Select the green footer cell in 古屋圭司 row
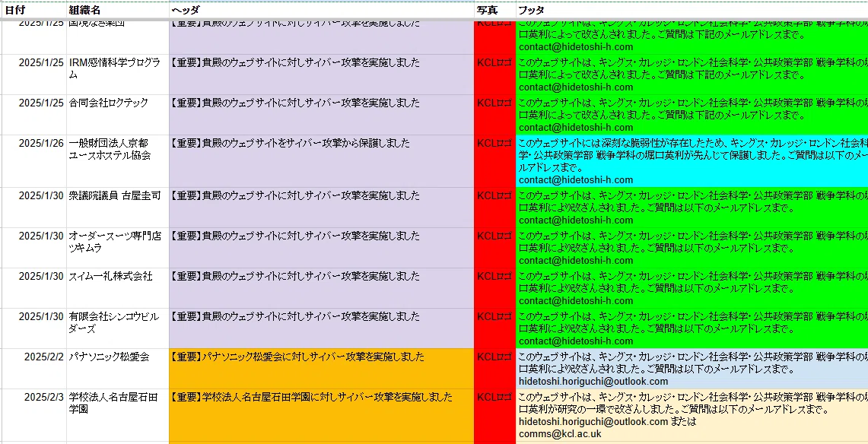The height and width of the screenshot is (444, 868). 692,208
